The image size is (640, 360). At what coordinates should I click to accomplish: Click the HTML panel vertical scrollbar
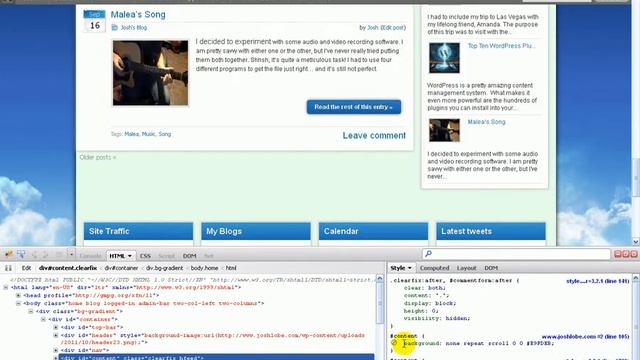380,316
